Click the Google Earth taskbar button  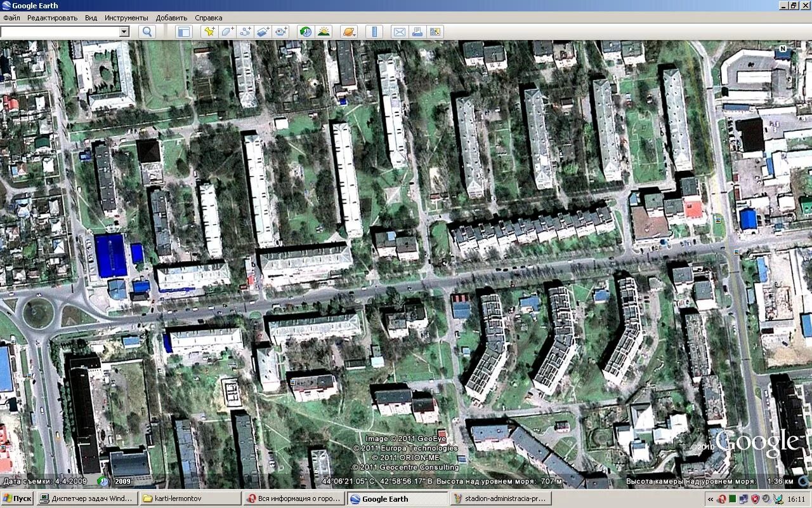pyautogui.click(x=397, y=498)
